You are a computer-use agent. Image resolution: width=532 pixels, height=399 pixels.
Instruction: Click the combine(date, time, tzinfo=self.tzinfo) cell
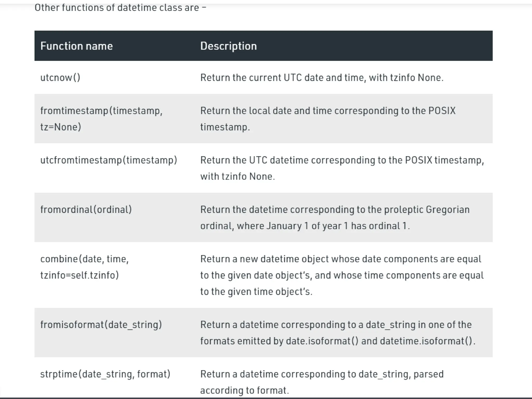click(84, 259)
